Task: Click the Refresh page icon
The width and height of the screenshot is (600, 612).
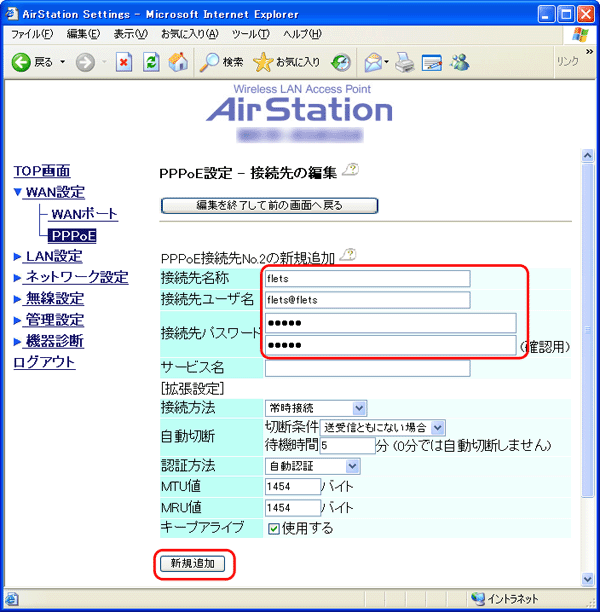Action: click(151, 62)
